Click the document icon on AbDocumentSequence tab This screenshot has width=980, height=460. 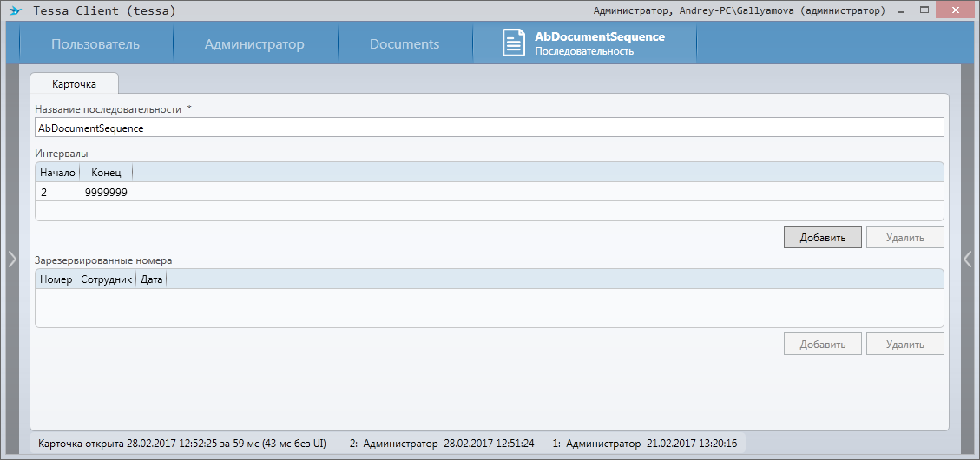[x=514, y=43]
